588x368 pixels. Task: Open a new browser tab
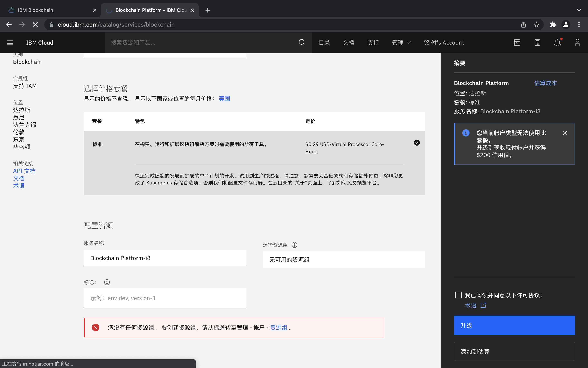click(208, 10)
